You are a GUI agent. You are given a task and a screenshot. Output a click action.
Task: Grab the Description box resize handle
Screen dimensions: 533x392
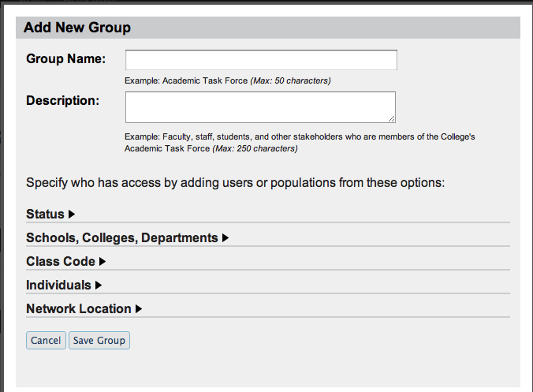(x=392, y=119)
